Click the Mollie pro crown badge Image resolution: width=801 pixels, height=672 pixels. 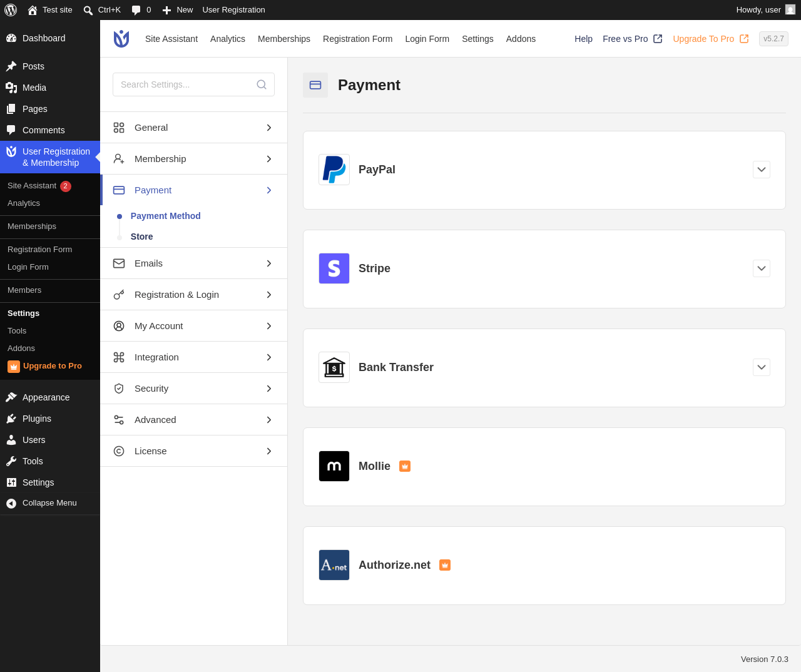405,466
